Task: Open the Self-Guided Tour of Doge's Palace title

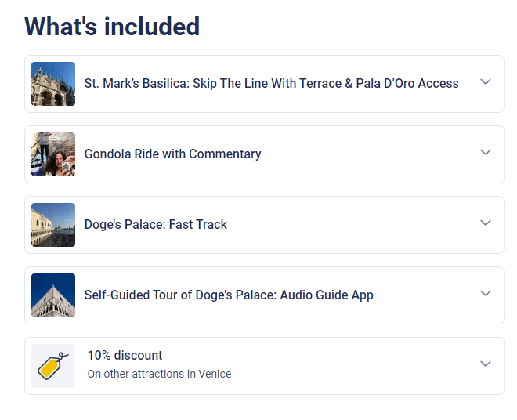Action: pos(229,295)
